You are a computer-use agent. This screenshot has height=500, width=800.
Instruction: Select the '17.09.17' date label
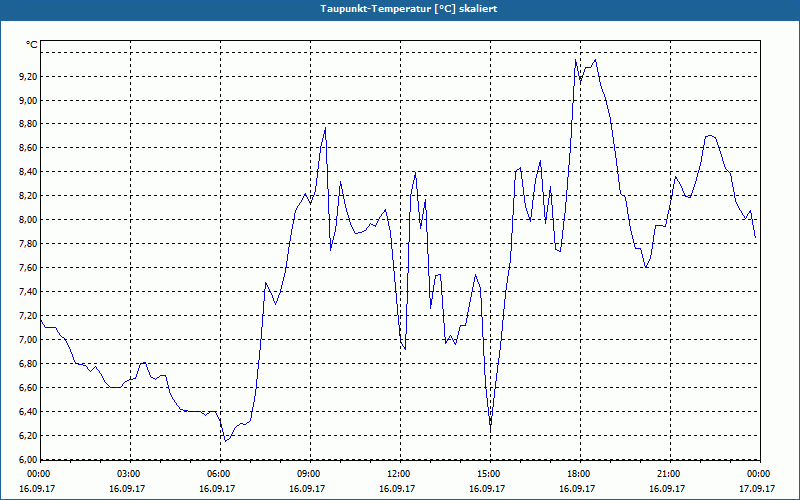pos(758,488)
